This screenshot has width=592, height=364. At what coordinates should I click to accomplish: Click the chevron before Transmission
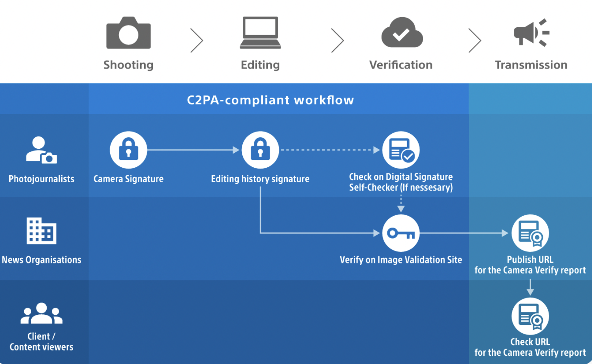pyautogui.click(x=474, y=40)
